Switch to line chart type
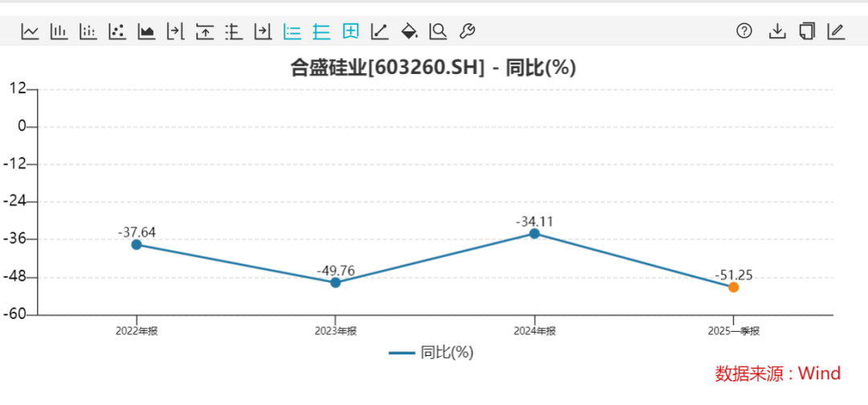This screenshot has width=868, height=405. (31, 31)
